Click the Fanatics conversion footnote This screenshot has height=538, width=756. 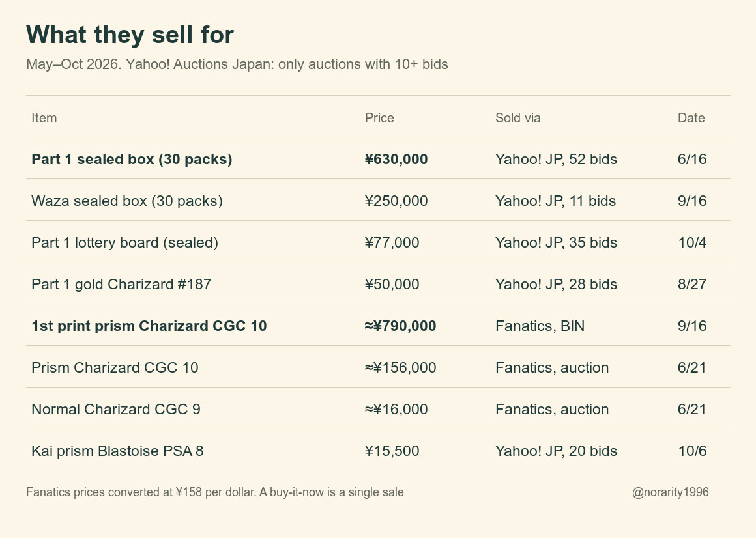pyautogui.click(x=215, y=492)
